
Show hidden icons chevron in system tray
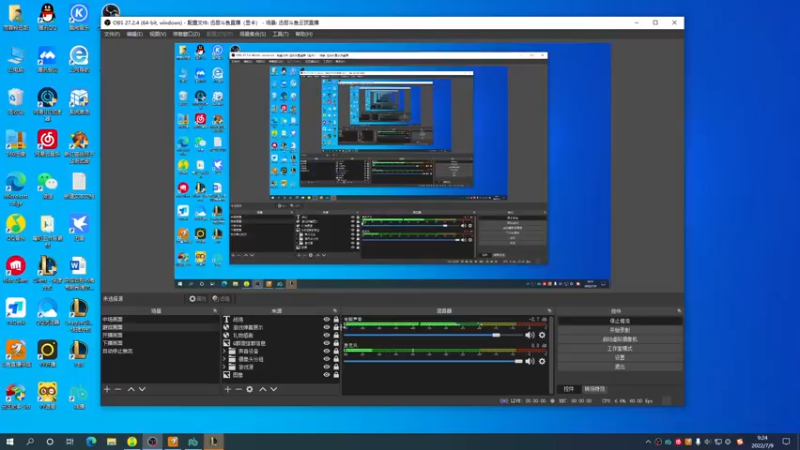[648, 442]
